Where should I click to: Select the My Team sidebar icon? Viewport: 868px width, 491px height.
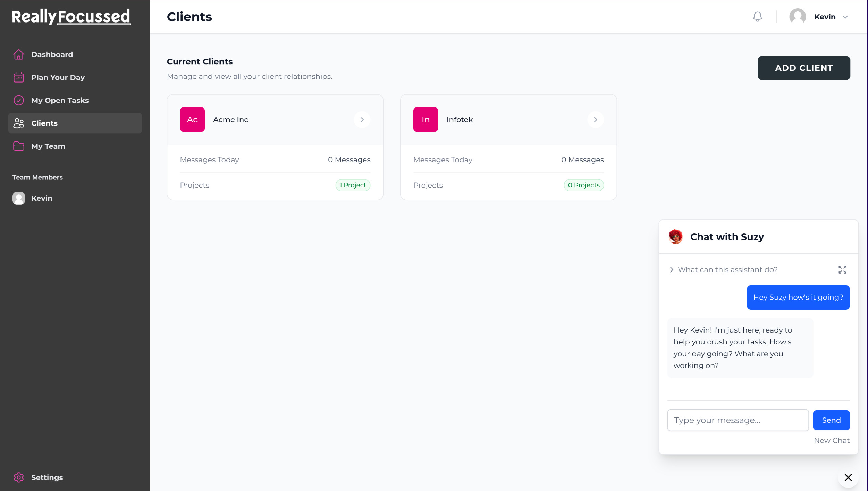point(18,146)
